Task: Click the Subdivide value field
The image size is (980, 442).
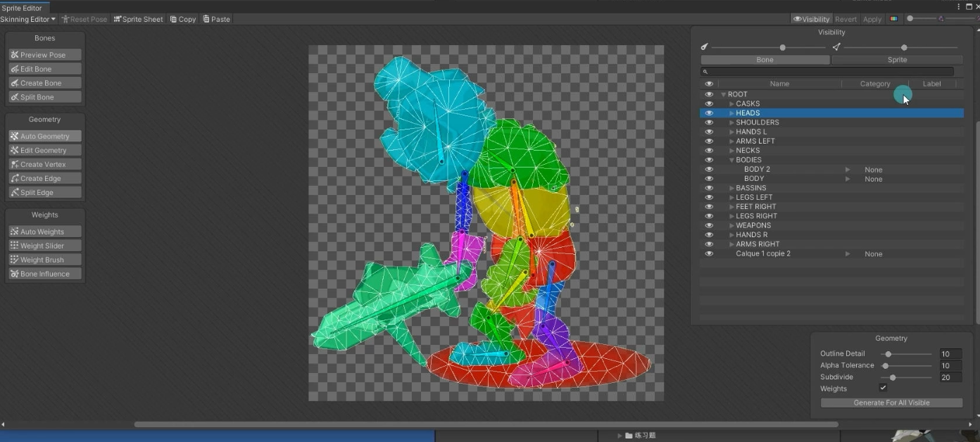Action: click(950, 377)
